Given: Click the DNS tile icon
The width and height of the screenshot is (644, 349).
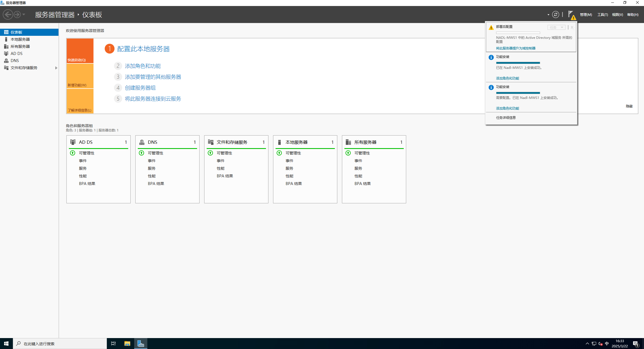Looking at the screenshot, I should (x=142, y=142).
